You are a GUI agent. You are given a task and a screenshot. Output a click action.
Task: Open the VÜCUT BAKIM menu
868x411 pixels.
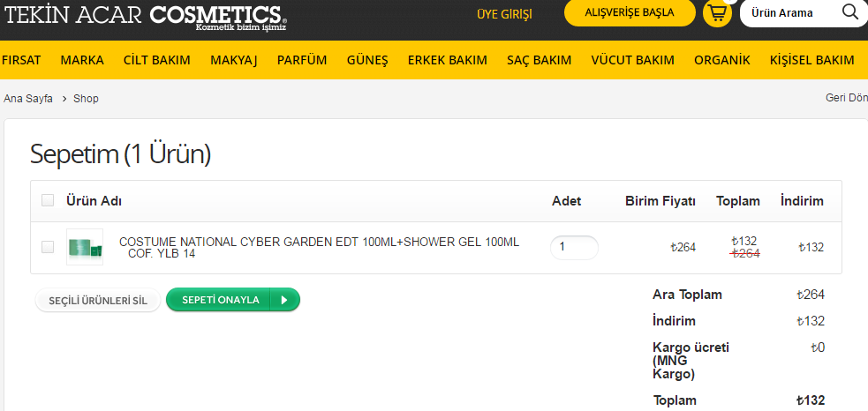pos(633,60)
